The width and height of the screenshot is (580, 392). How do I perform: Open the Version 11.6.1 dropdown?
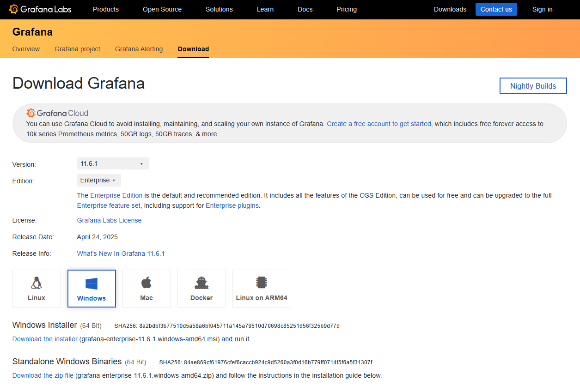(x=113, y=163)
